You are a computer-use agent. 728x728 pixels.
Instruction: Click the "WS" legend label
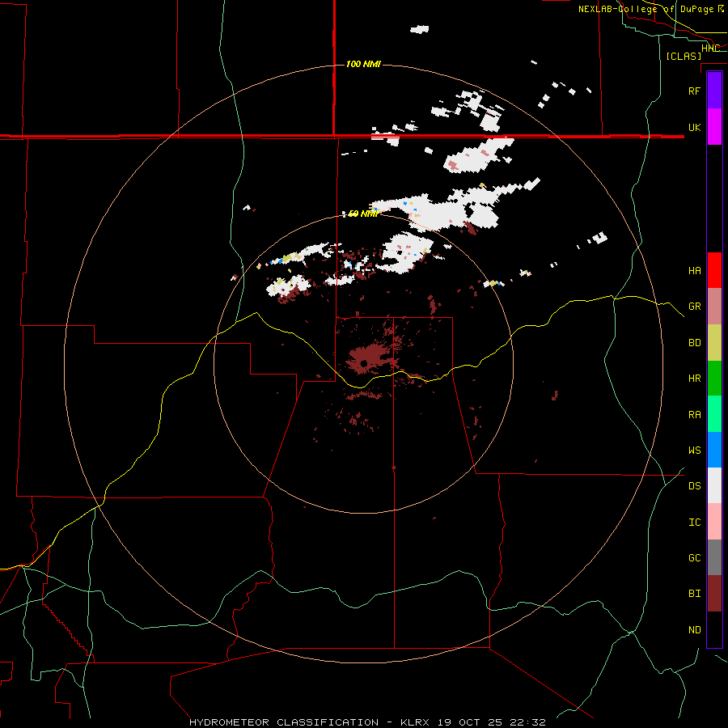(x=694, y=451)
